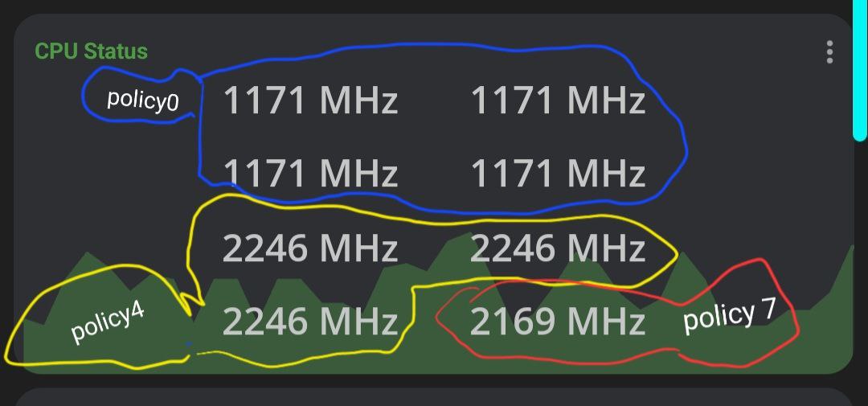Select the third-row left 2246 MHz reading
This screenshot has width=868, height=406.
[x=310, y=248]
